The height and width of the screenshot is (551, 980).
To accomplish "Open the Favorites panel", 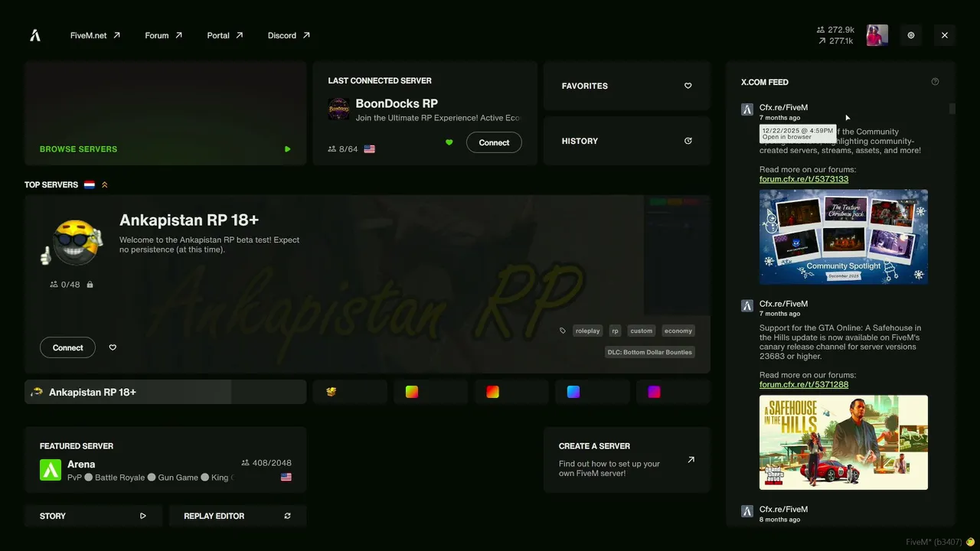I will 627,86.
